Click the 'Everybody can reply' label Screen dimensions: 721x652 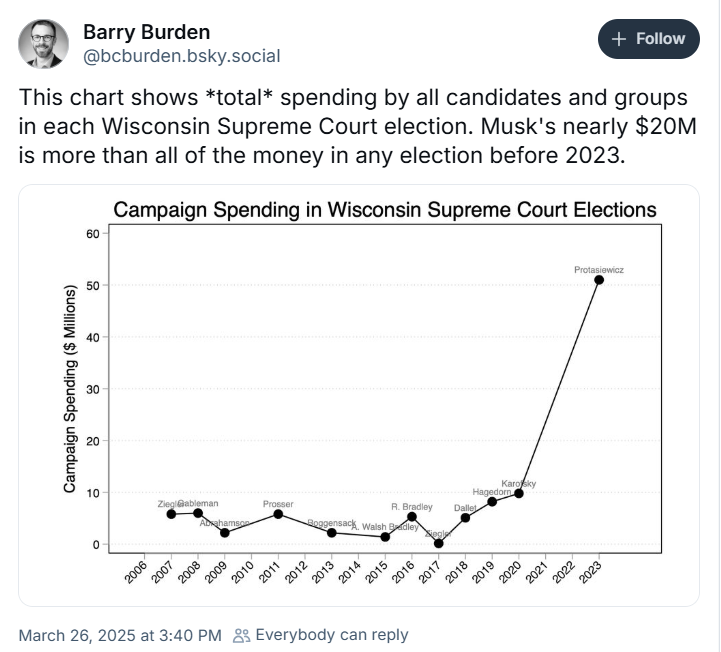(x=332, y=635)
